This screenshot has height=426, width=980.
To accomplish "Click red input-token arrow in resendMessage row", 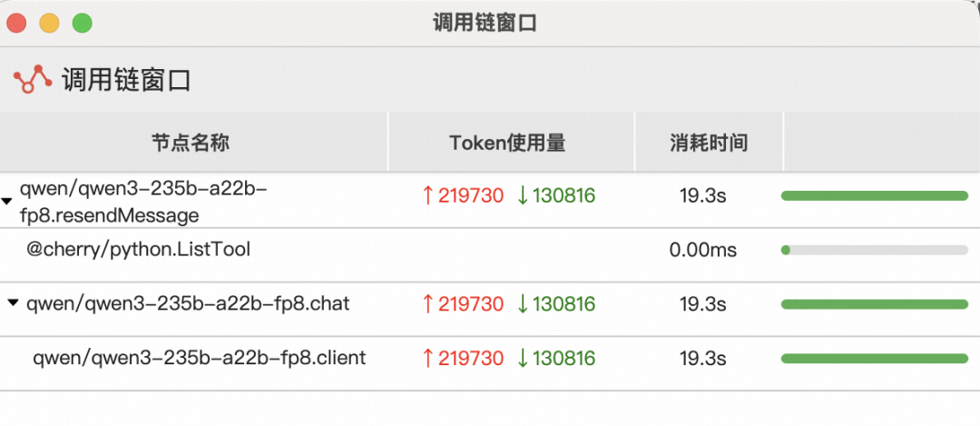I will click(x=428, y=195).
